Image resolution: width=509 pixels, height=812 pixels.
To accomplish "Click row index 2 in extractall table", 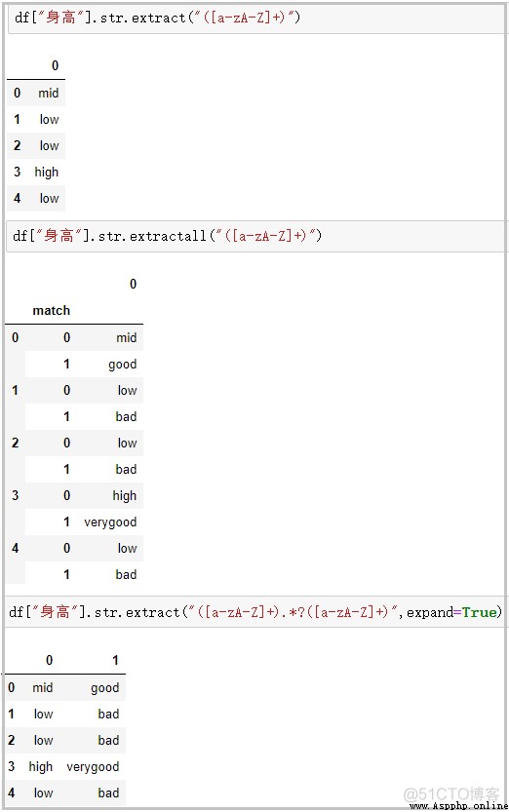I will [x=15, y=443].
